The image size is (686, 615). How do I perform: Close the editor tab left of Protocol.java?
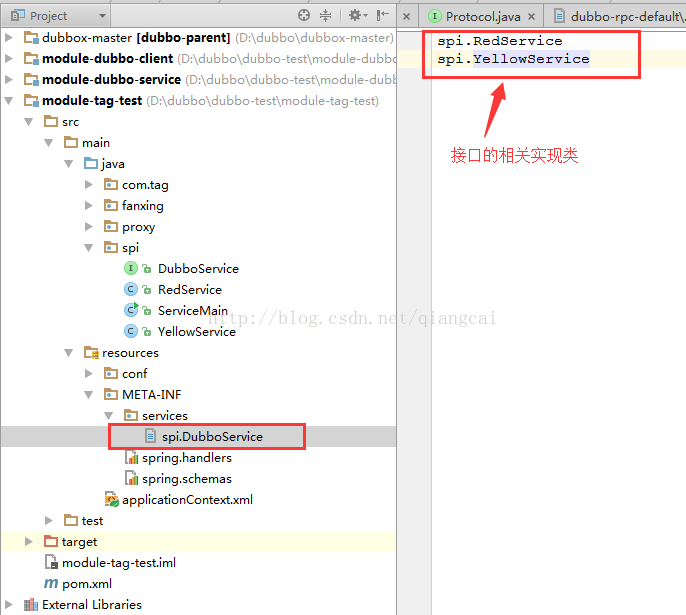click(x=406, y=17)
